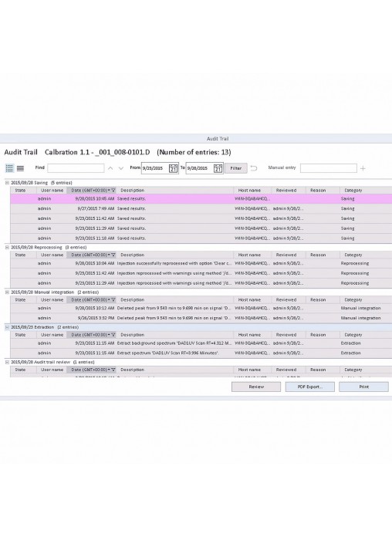Collapse the Extraction group

[x=7, y=327]
